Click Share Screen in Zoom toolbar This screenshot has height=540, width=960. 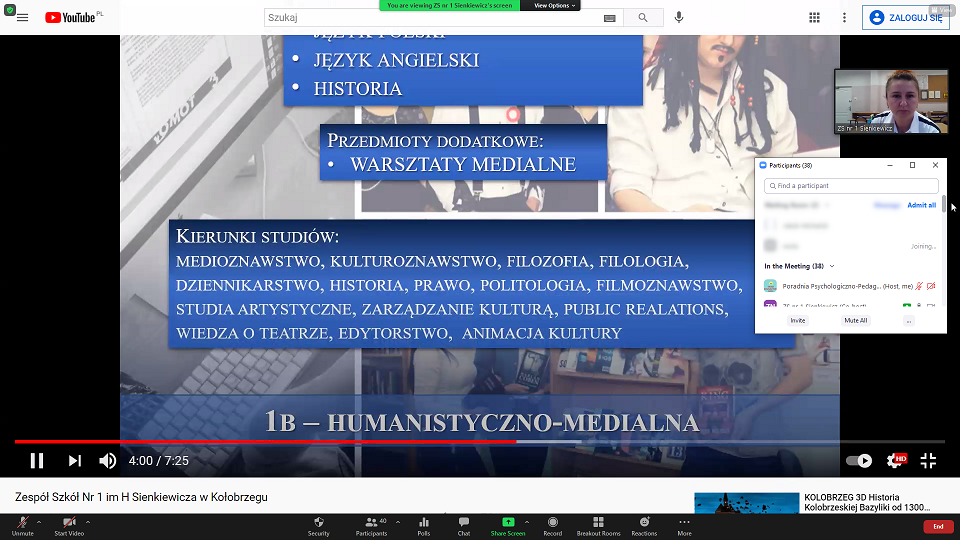pos(508,526)
